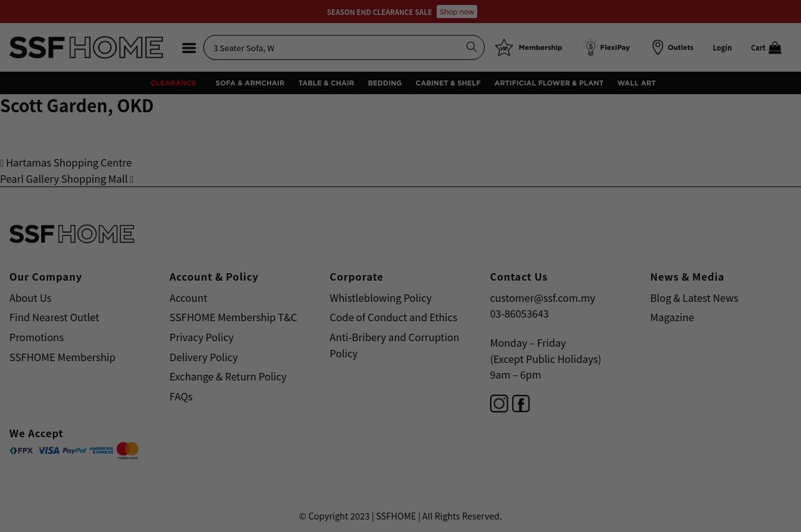Open About Us link
The height and width of the screenshot is (532, 801).
click(31, 298)
